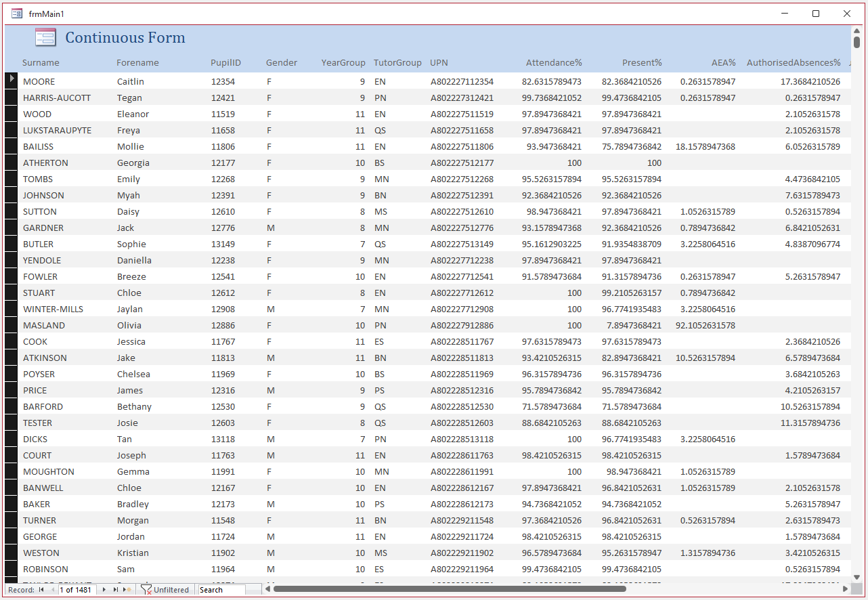Click surname cell ROBINSON
868x600 pixels.
pyautogui.click(x=45, y=569)
